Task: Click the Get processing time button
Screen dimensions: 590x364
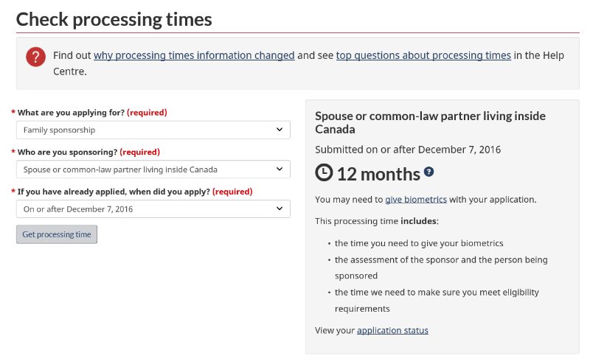Action: tap(57, 234)
